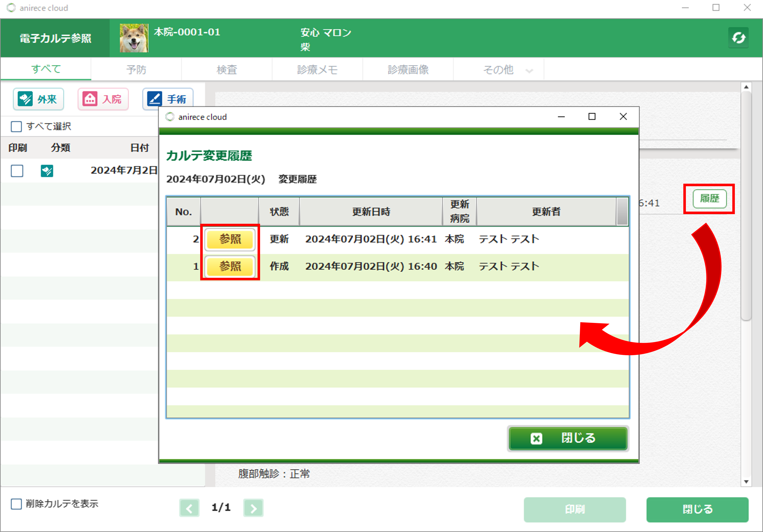Open 参照 for history No. 2
Image resolution: width=763 pixels, height=532 pixels.
pos(230,239)
